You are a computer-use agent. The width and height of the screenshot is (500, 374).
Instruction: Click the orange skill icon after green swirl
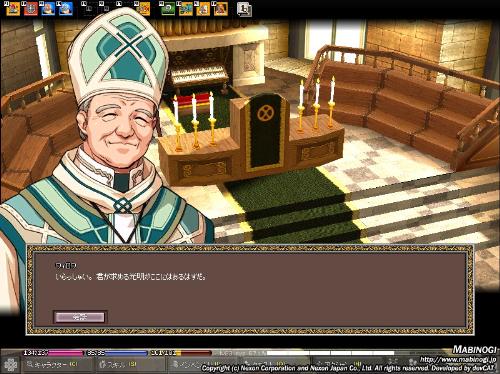[186, 9]
